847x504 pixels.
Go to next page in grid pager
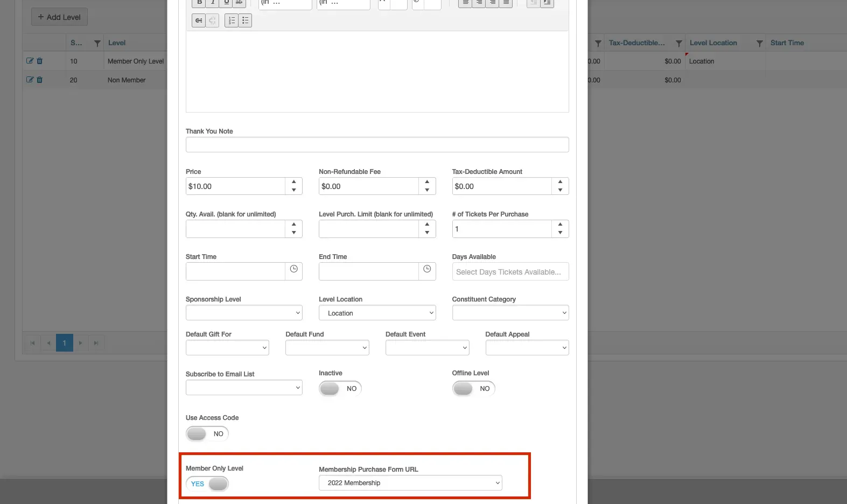[x=81, y=343]
